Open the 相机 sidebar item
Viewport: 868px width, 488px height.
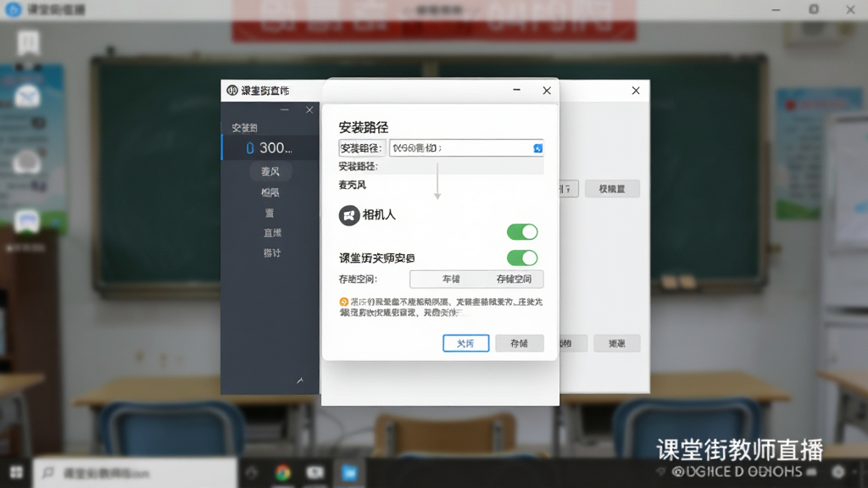tap(270, 192)
